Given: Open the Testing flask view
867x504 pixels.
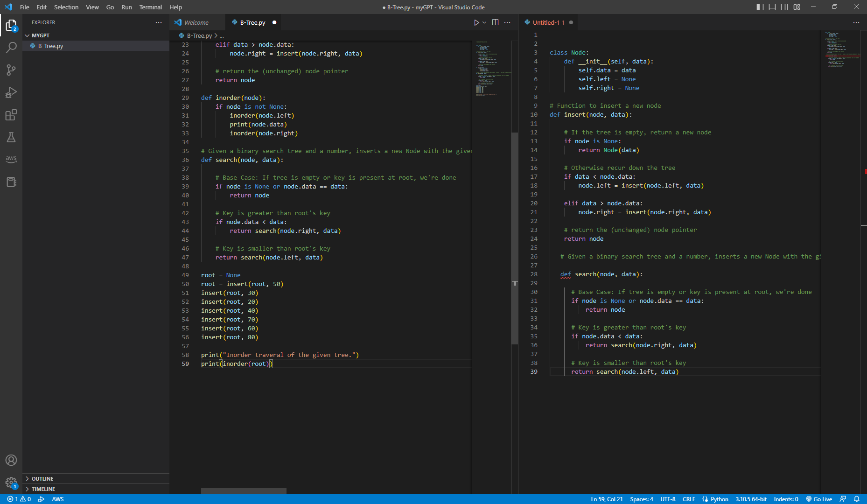Looking at the screenshot, I should point(11,137).
